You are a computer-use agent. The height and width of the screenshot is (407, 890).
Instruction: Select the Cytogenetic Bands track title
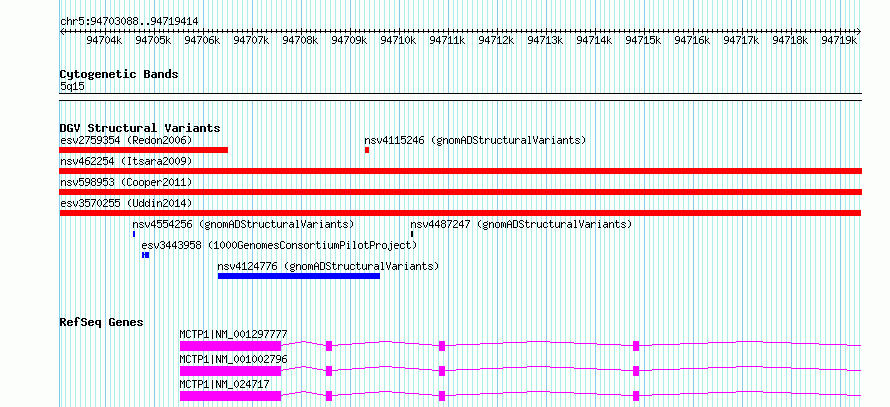point(119,74)
